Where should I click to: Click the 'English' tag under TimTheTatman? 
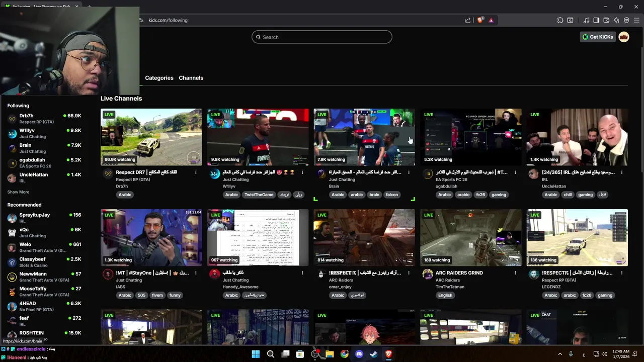(x=445, y=295)
